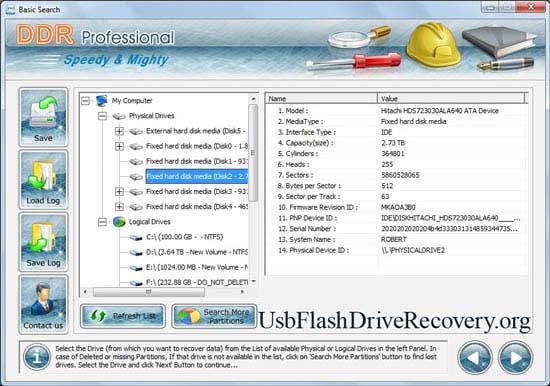550x386 pixels.
Task: Expand the Fixed hard disk Disk0 node
Action: 119,146
